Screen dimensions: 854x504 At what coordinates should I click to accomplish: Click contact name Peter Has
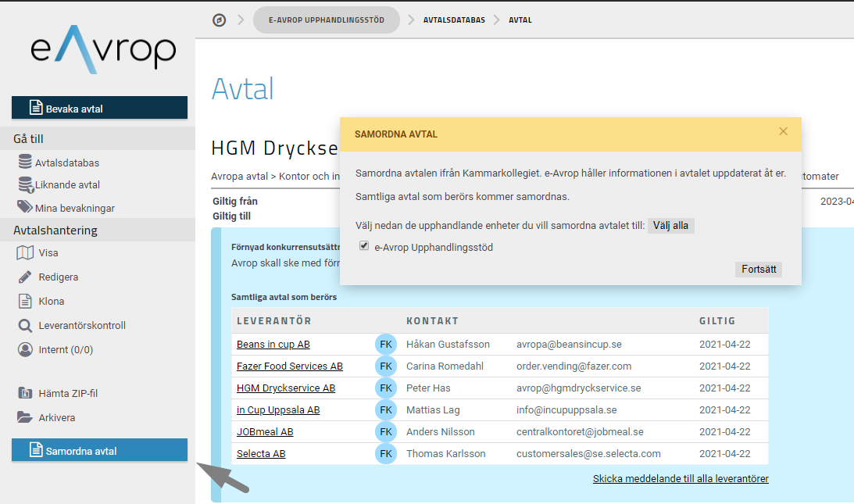pos(429,388)
